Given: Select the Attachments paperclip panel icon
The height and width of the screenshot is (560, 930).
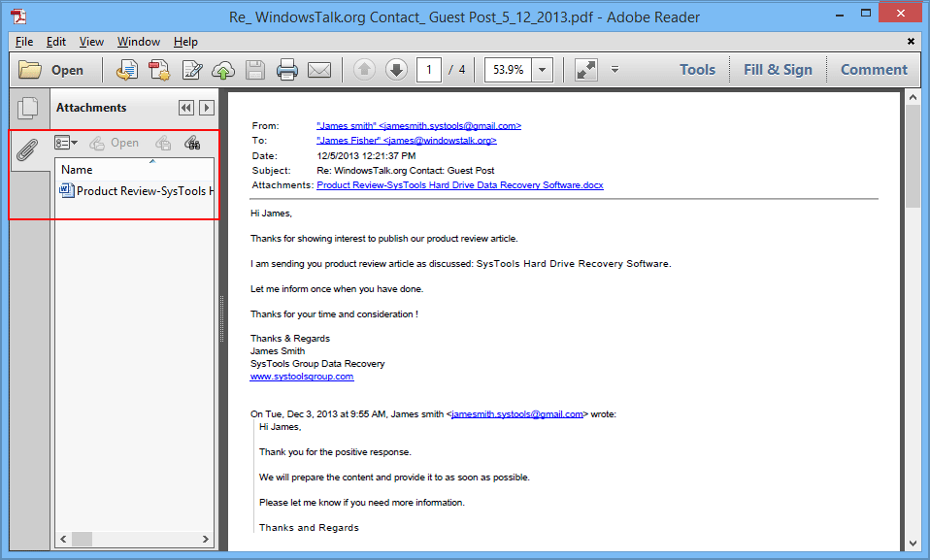Looking at the screenshot, I should click(27, 149).
